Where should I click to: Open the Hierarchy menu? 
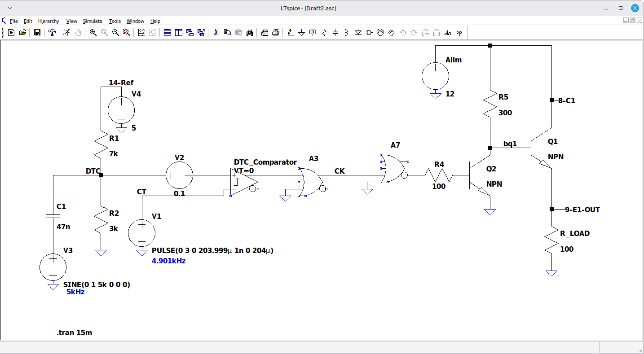(49, 21)
